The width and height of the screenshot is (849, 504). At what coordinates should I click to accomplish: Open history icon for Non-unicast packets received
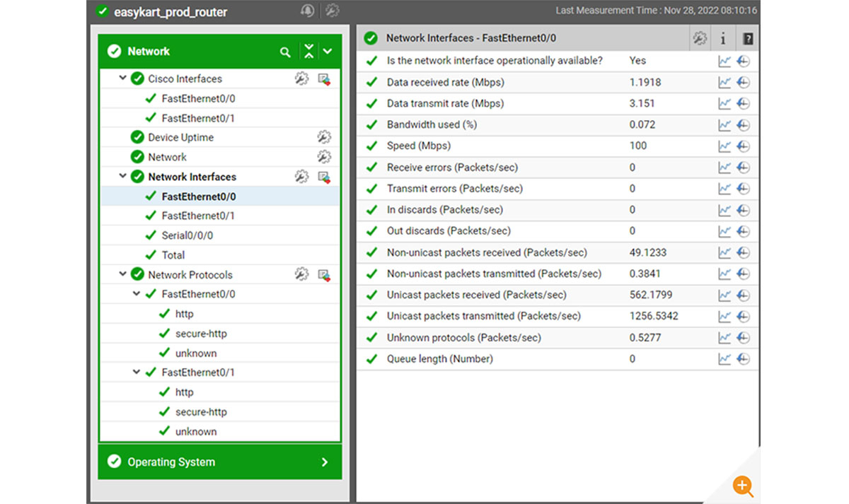pyautogui.click(x=743, y=252)
